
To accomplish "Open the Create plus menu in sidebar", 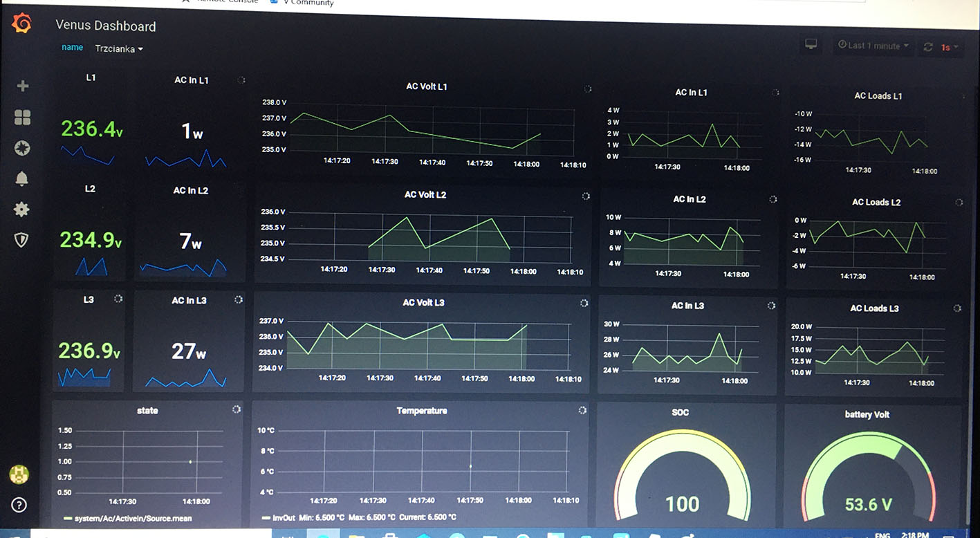I will (22, 86).
